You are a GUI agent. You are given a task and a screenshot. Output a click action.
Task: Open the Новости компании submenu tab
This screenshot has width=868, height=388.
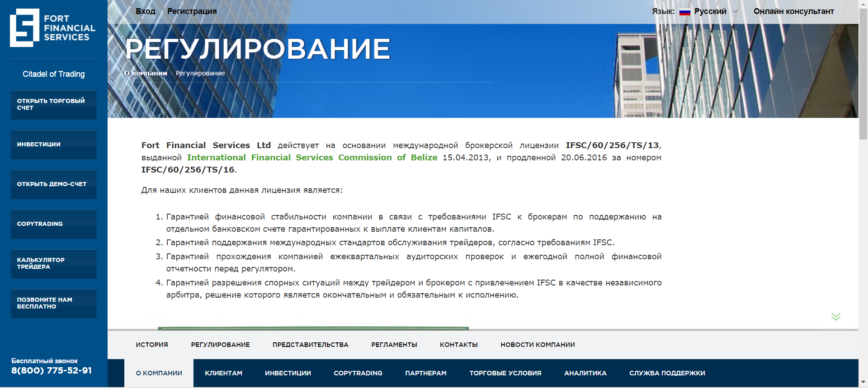(538, 345)
